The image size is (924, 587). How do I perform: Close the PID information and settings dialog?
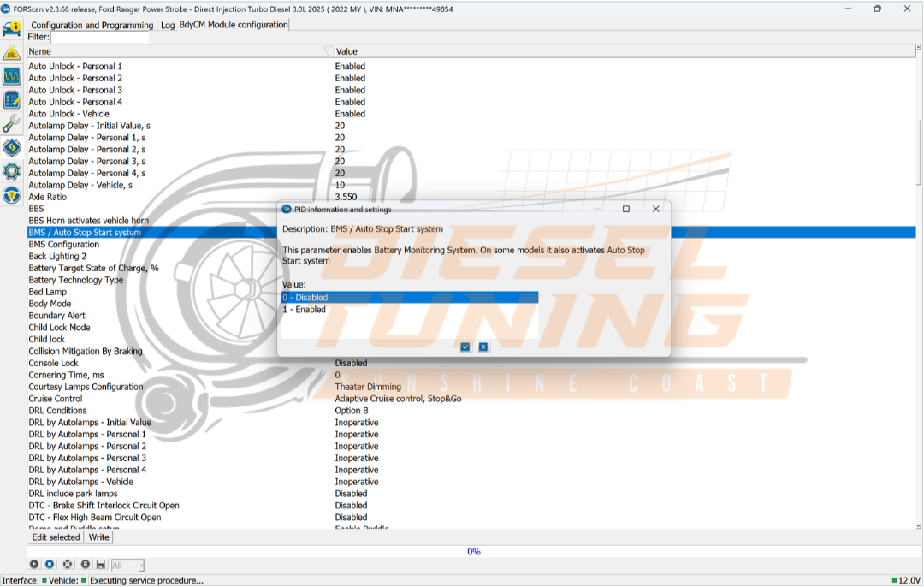(x=656, y=210)
